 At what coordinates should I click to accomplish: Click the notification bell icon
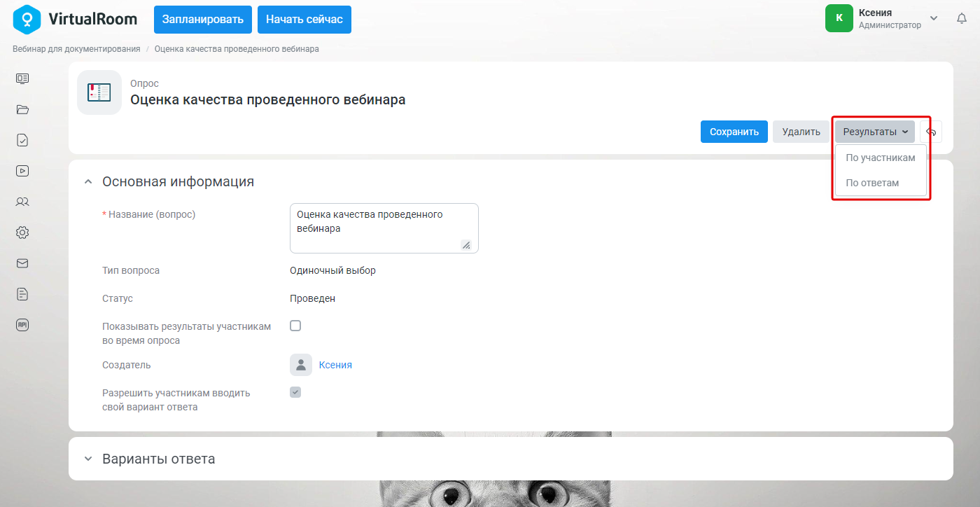coord(962,18)
